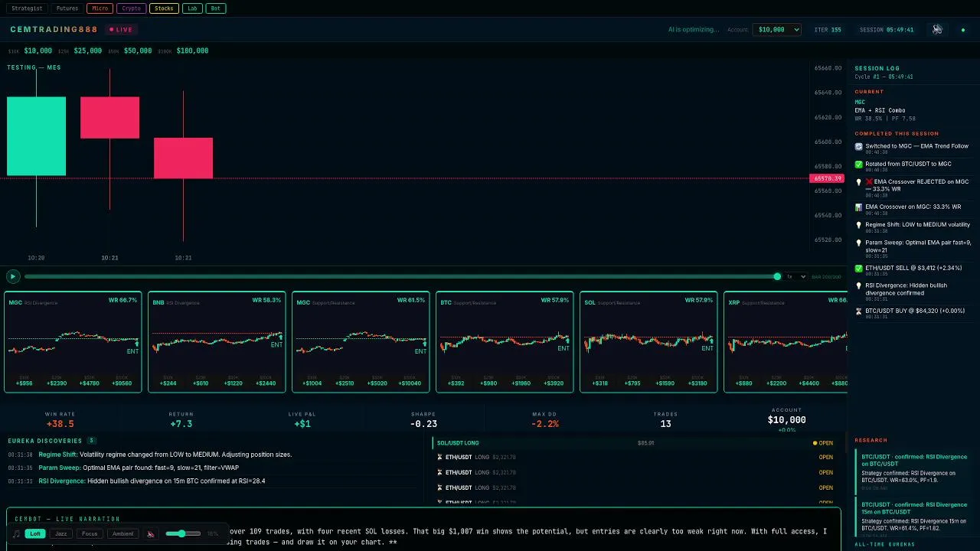980x551 pixels.
Task: Click the spinning icon beside the session timer
Action: pos(937,30)
